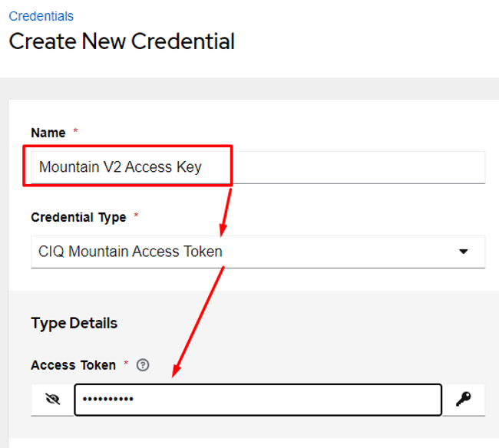Click the key icon for external secret lookup
The height and width of the screenshot is (448, 499).
[464, 400]
